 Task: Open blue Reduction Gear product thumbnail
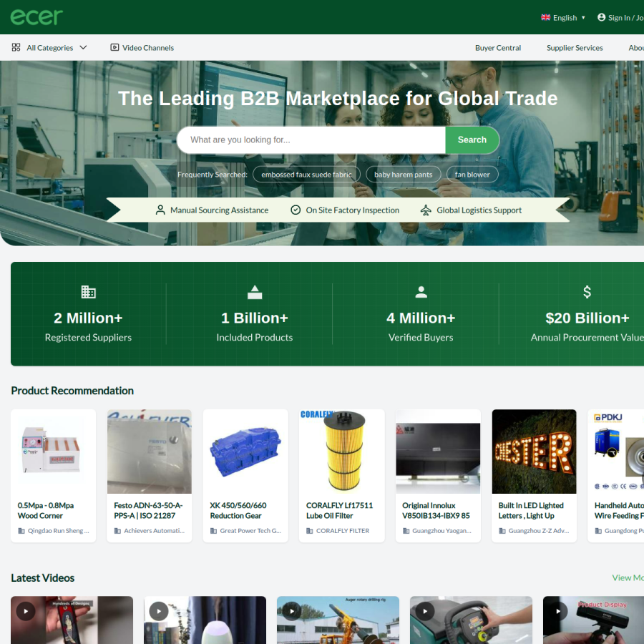(x=245, y=452)
